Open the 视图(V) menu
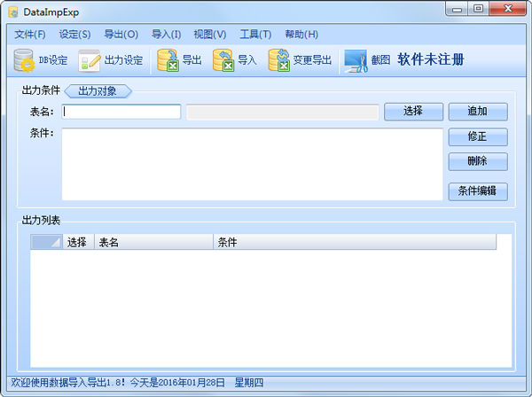This screenshot has width=532, height=397. (209, 34)
